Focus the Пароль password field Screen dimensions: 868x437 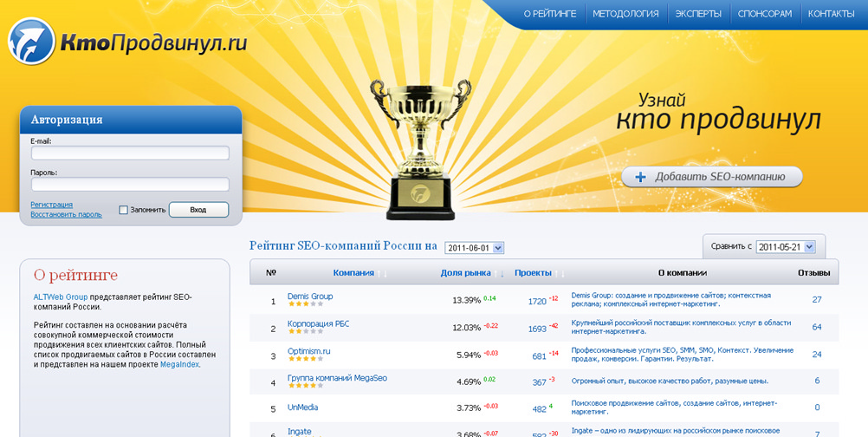point(130,185)
